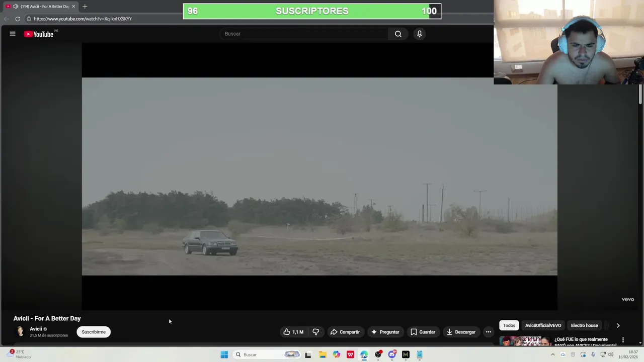Open File Explorer from the taskbar
644x362 pixels.
(x=323, y=354)
